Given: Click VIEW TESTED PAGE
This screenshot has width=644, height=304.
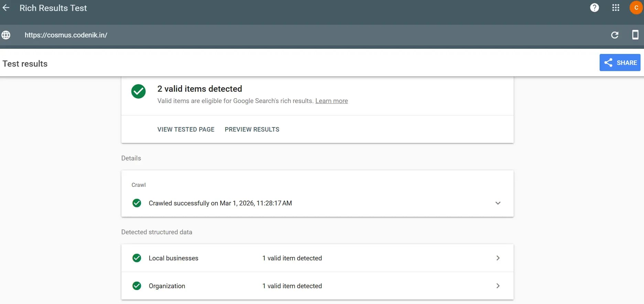Looking at the screenshot, I should point(186,130).
